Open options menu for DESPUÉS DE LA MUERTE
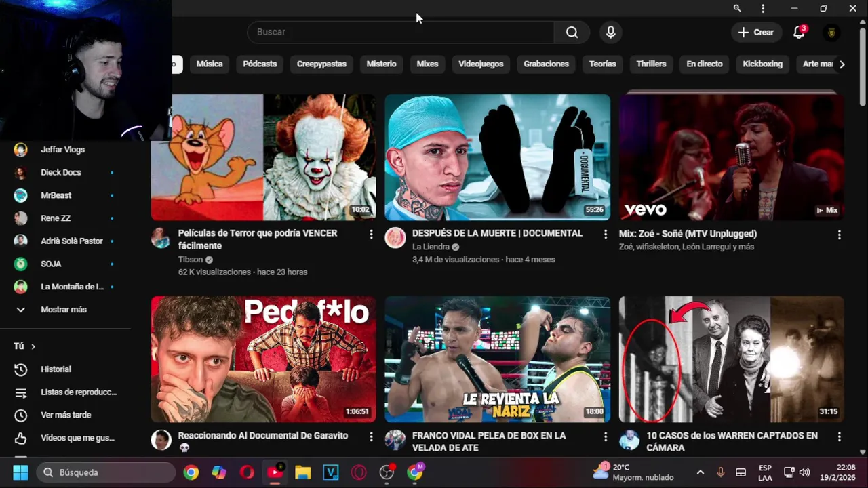 (x=605, y=234)
